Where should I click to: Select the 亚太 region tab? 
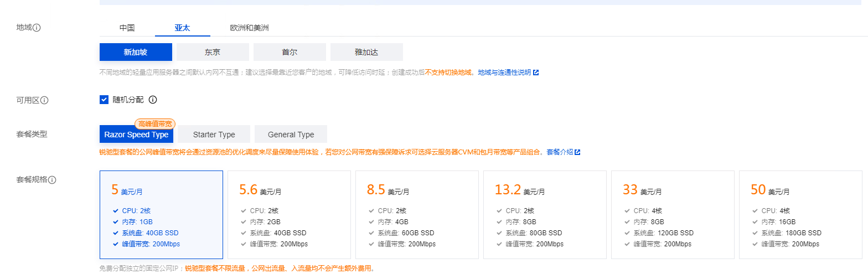click(x=182, y=28)
